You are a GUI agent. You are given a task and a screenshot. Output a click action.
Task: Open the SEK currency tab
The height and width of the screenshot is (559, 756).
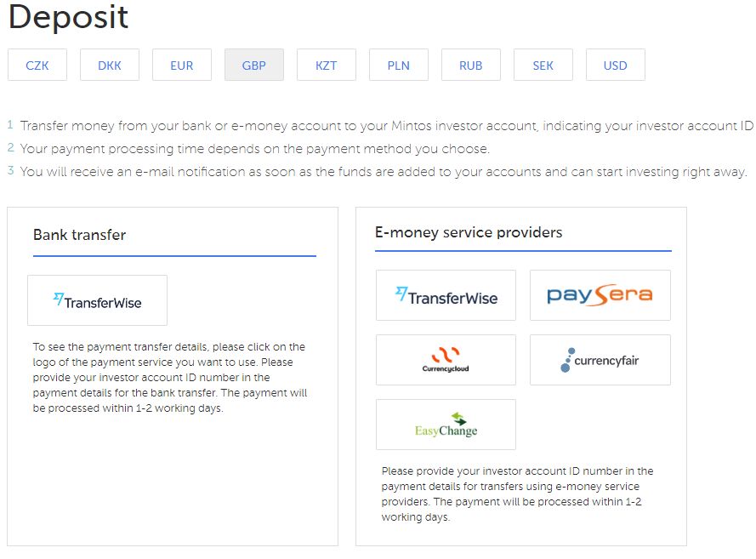(543, 65)
